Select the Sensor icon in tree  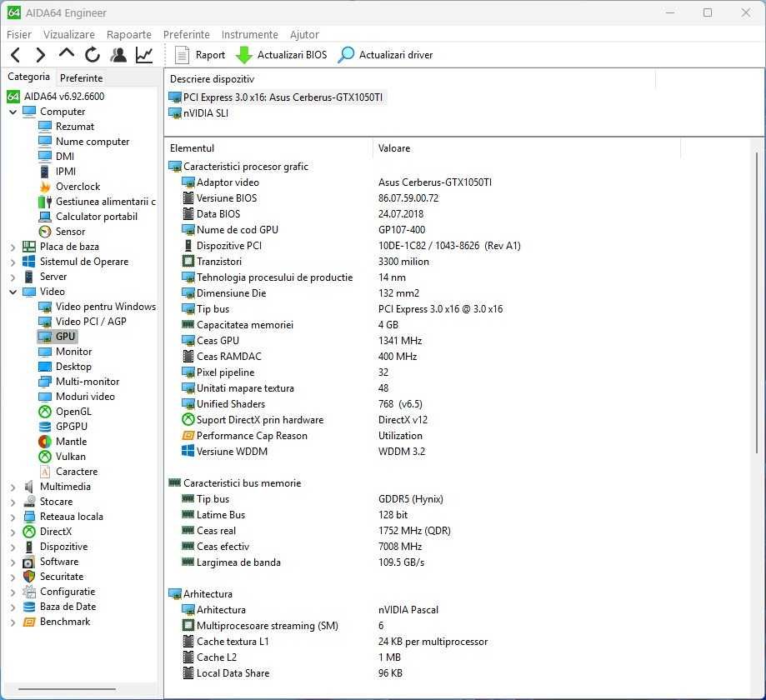coord(45,232)
